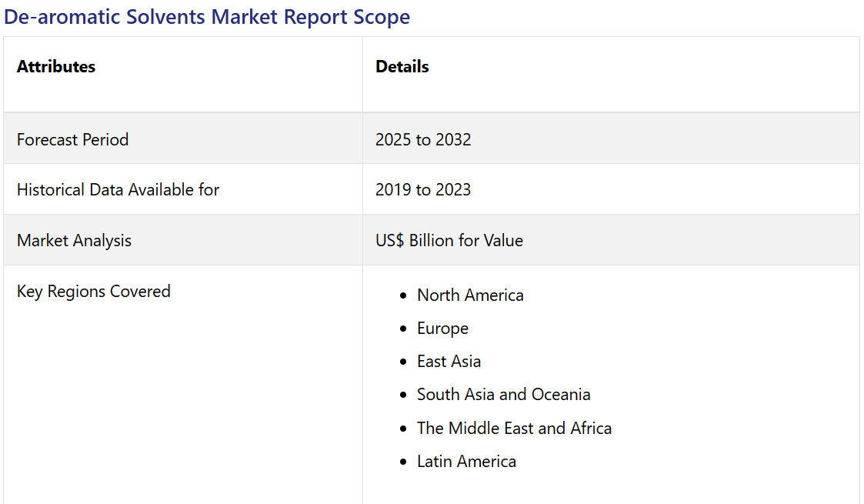Image resolution: width=864 pixels, height=504 pixels.
Task: Select the South Asia and Oceania item
Action: (503, 395)
